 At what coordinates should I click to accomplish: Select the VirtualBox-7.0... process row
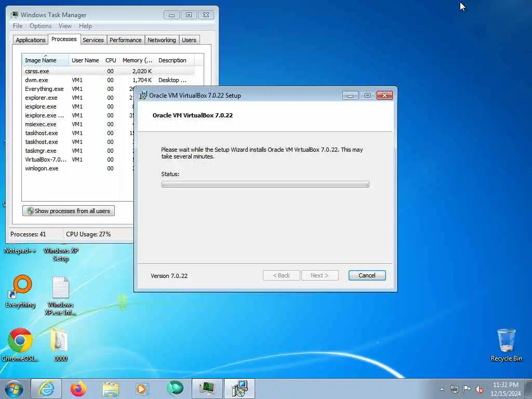click(78, 159)
